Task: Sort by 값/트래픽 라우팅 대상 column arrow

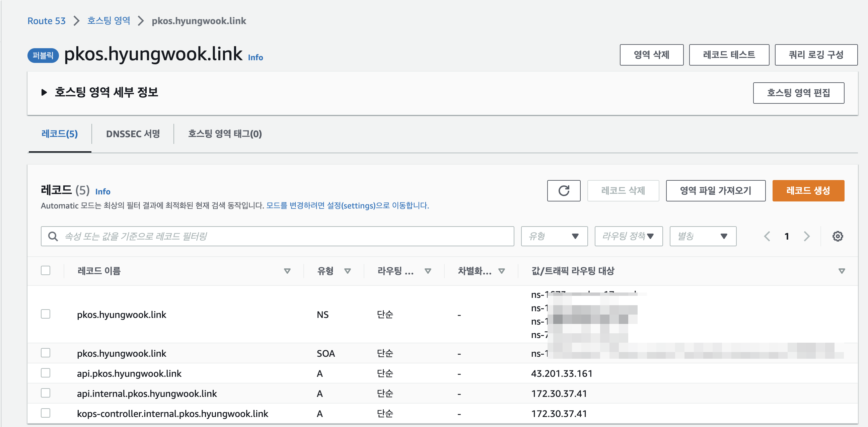Action: click(x=842, y=271)
